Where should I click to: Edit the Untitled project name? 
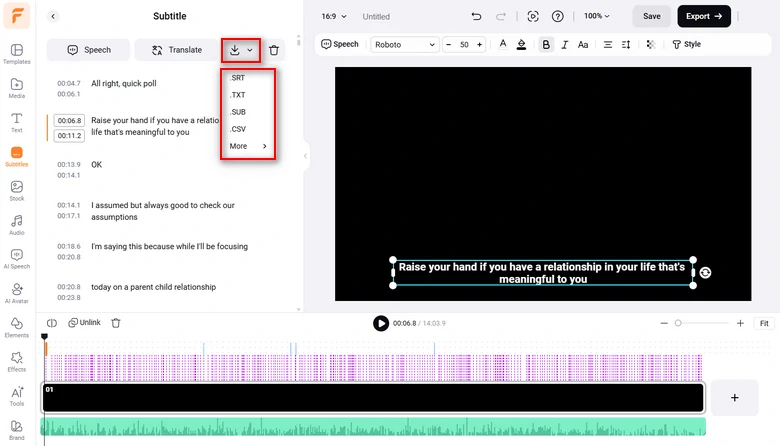[376, 16]
